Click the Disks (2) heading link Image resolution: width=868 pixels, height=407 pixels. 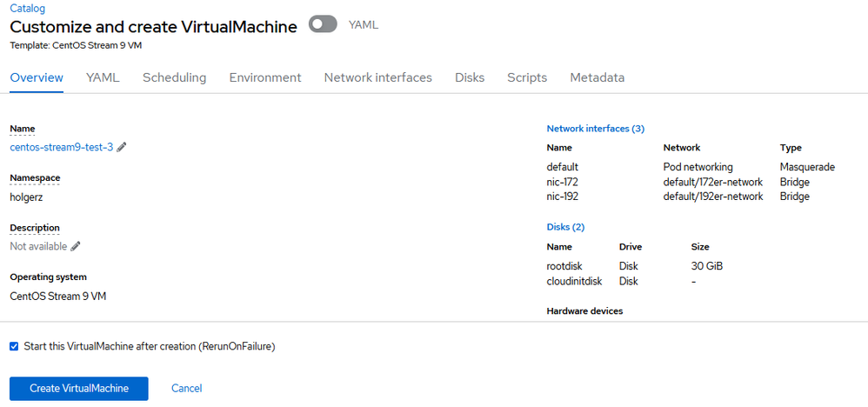pyautogui.click(x=565, y=227)
